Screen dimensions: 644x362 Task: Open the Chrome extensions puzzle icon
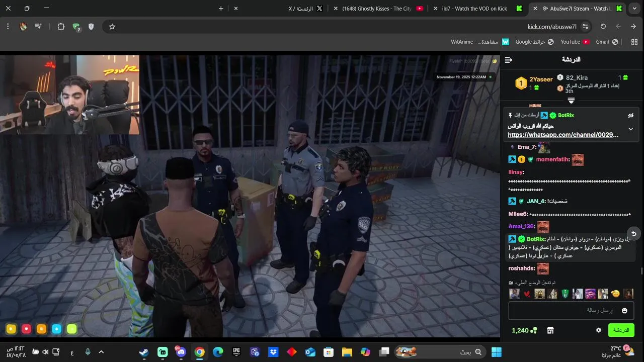tap(61, 27)
